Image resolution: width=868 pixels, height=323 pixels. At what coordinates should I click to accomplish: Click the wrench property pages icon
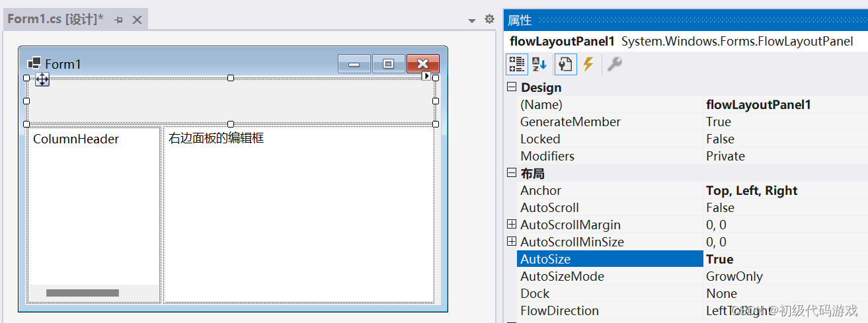[x=614, y=64]
